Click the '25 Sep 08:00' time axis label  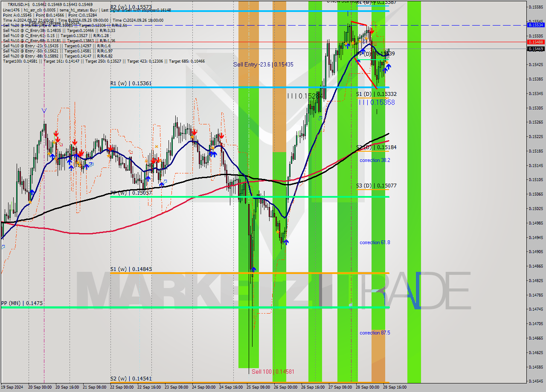click(x=258, y=387)
